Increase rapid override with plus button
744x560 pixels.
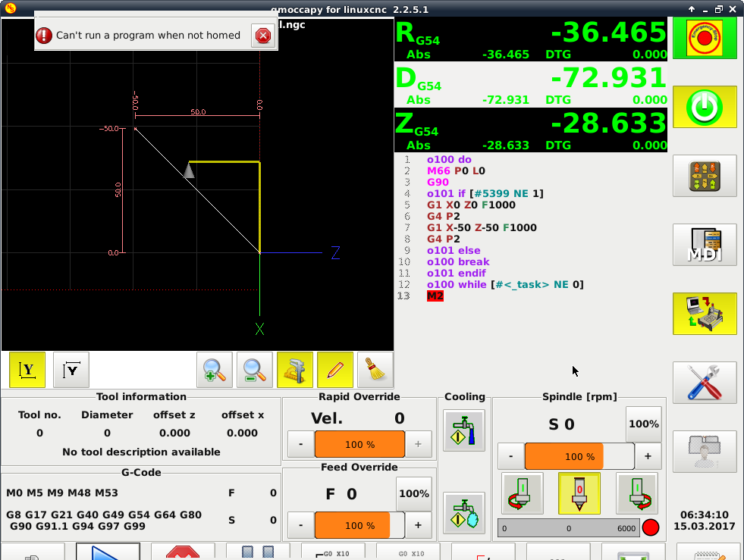(x=418, y=444)
